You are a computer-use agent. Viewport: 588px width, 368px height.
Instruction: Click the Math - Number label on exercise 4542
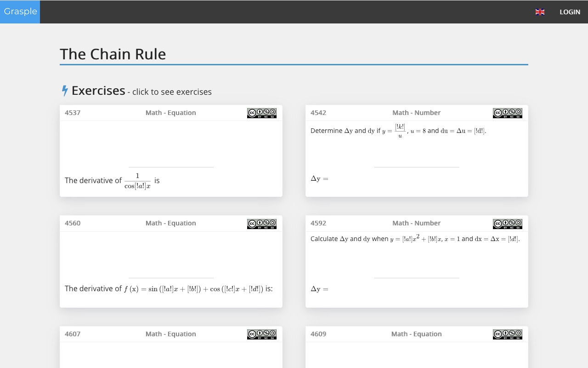click(x=416, y=113)
